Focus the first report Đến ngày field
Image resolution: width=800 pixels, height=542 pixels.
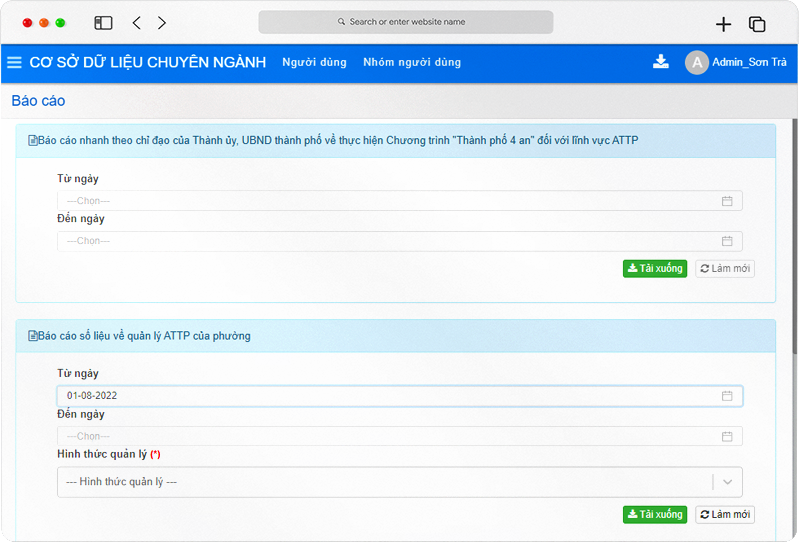(400, 241)
